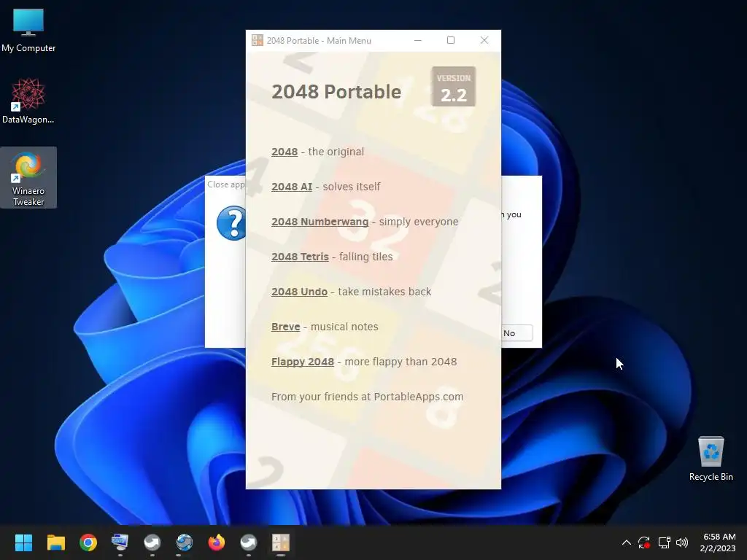
Task: Click the question mark icon in dialog
Action: (x=231, y=223)
